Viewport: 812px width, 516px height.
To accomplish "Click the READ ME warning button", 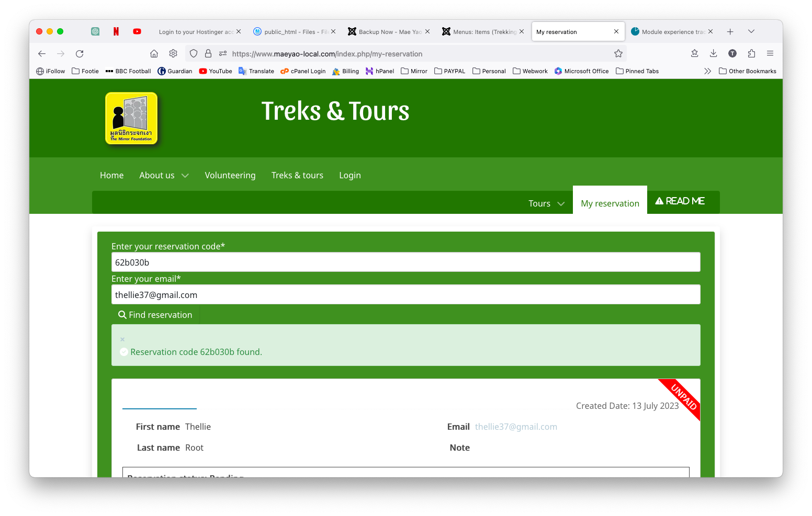I will click(680, 201).
